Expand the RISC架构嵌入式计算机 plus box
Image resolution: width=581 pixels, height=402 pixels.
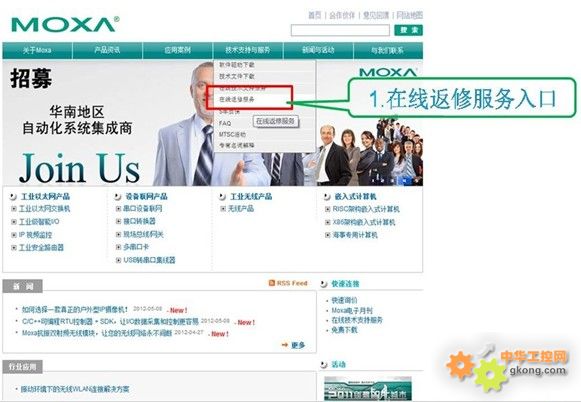[x=328, y=209]
